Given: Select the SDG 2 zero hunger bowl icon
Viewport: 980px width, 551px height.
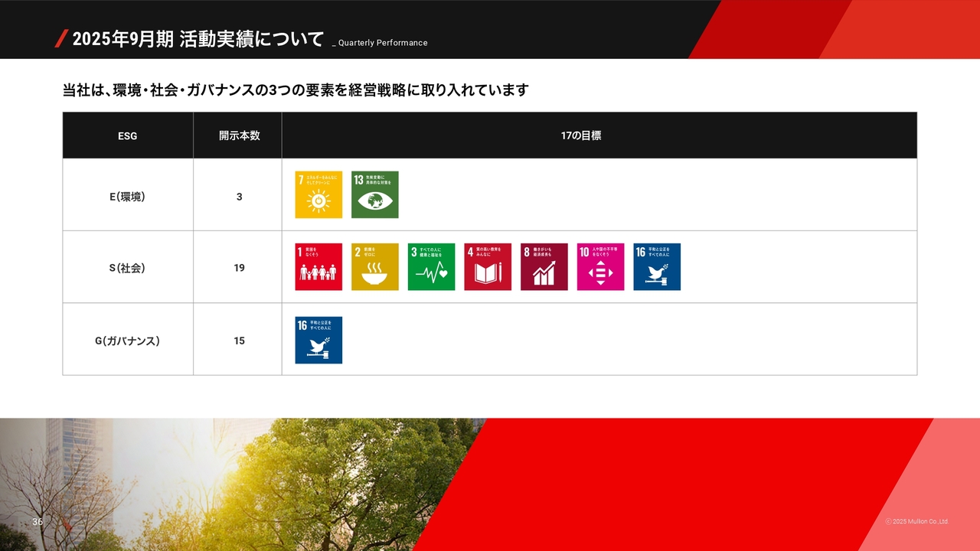Looking at the screenshot, I should tap(374, 267).
